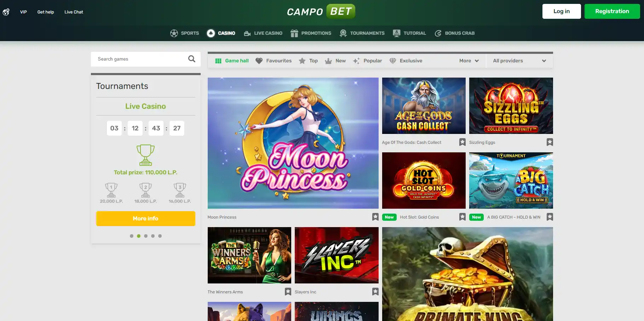Screen dimensions: 644x321
Task: Open the All providers dropdown
Action: tap(519, 61)
